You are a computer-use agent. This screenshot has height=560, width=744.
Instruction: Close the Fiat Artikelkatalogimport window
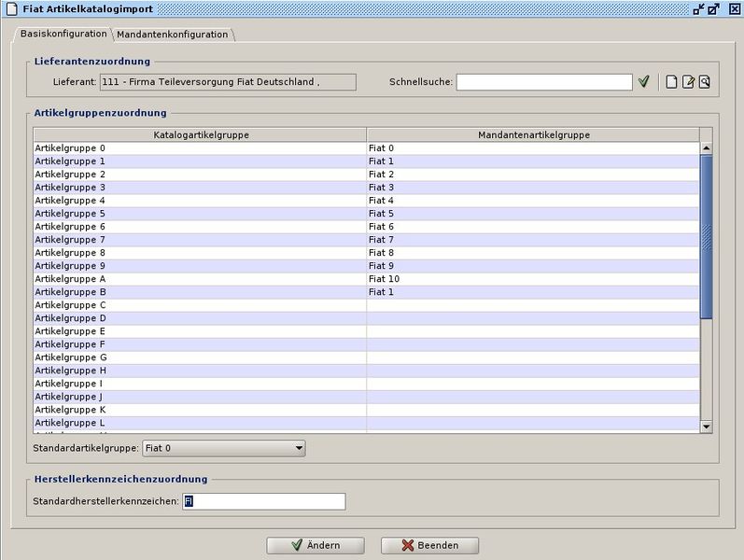731,9
